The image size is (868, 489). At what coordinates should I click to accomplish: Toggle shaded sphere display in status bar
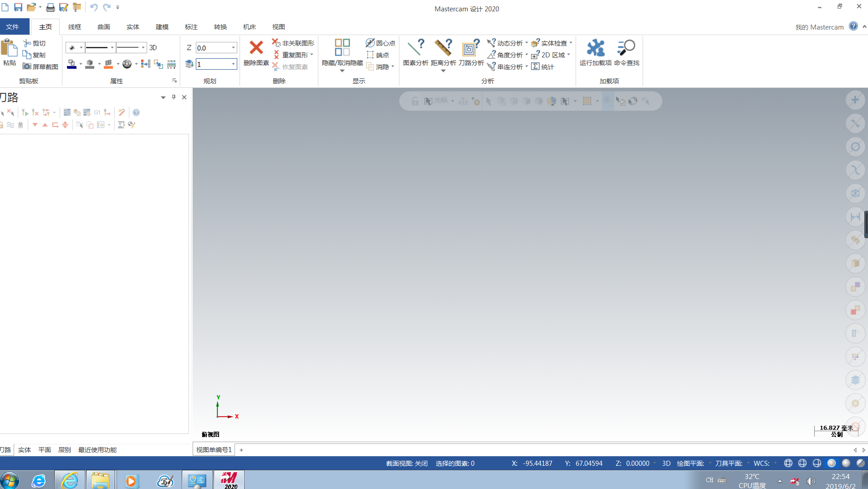[x=832, y=463]
